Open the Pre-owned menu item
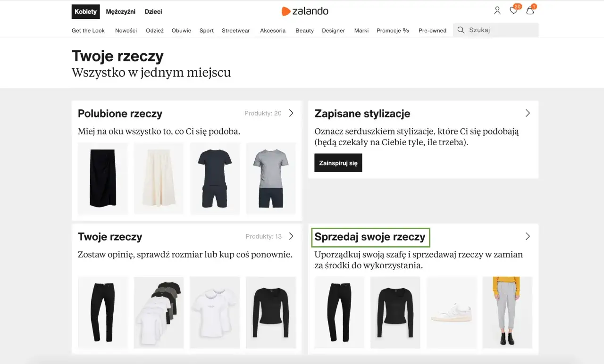The height and width of the screenshot is (364, 604). click(432, 30)
